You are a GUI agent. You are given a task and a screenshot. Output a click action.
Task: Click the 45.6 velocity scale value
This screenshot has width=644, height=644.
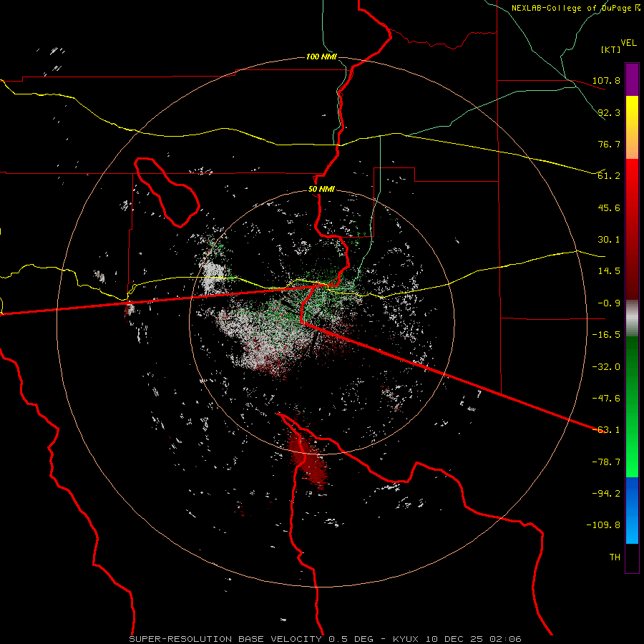click(609, 208)
